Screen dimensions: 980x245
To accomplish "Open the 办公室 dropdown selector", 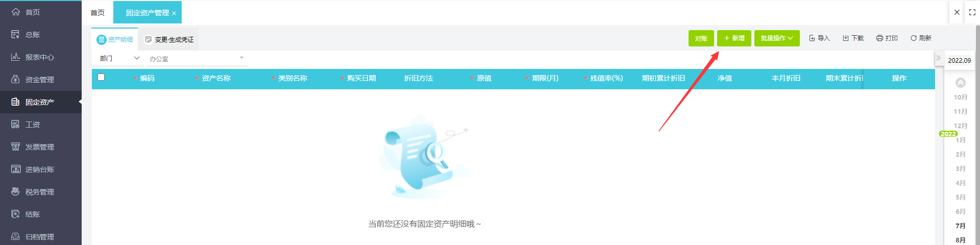I will (197, 59).
